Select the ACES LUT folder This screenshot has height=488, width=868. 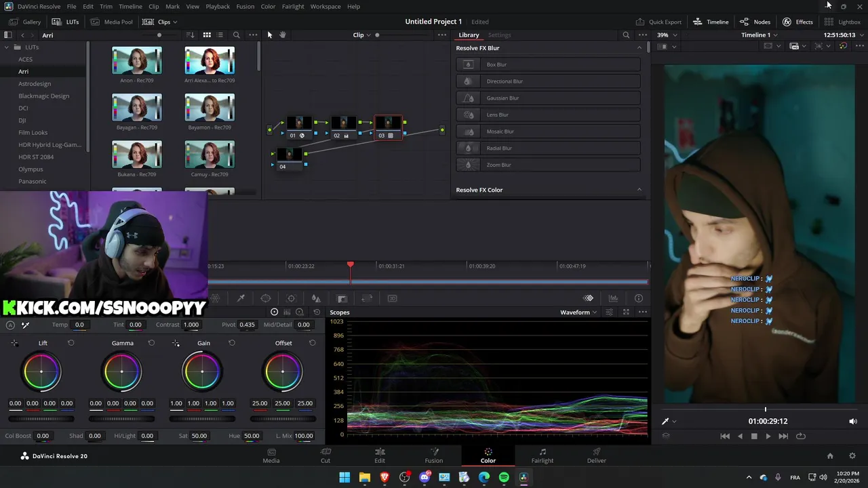point(25,59)
